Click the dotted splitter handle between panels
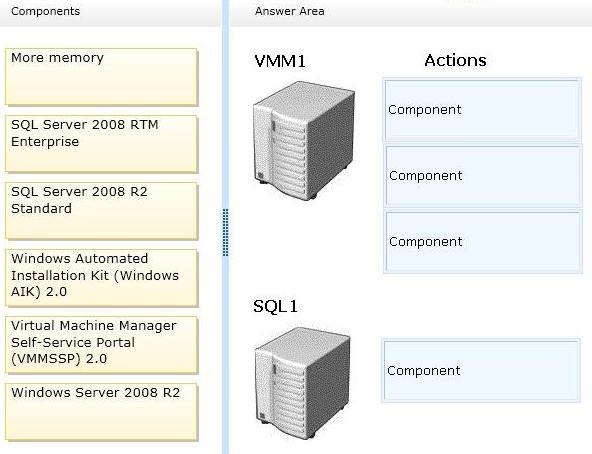This screenshot has width=592, height=454. tap(225, 232)
